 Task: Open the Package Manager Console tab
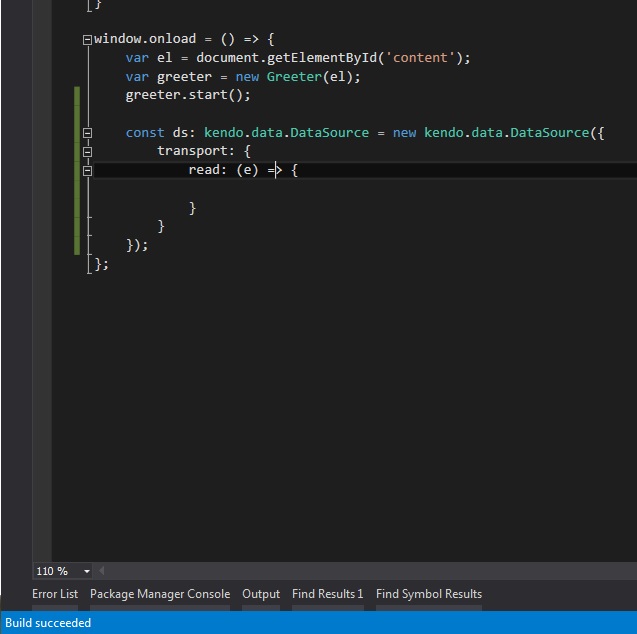coord(160,594)
